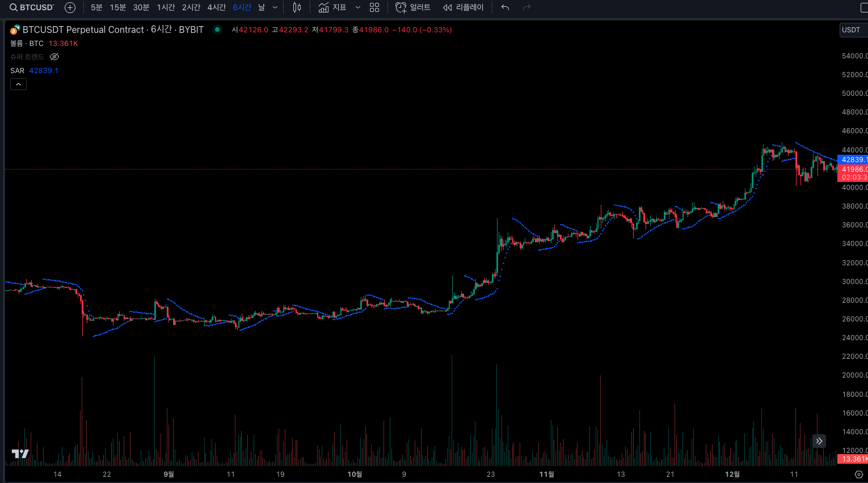Viewport: 868px width, 483px height.
Task: Open BTCUSD symbol search
Action: pos(32,7)
